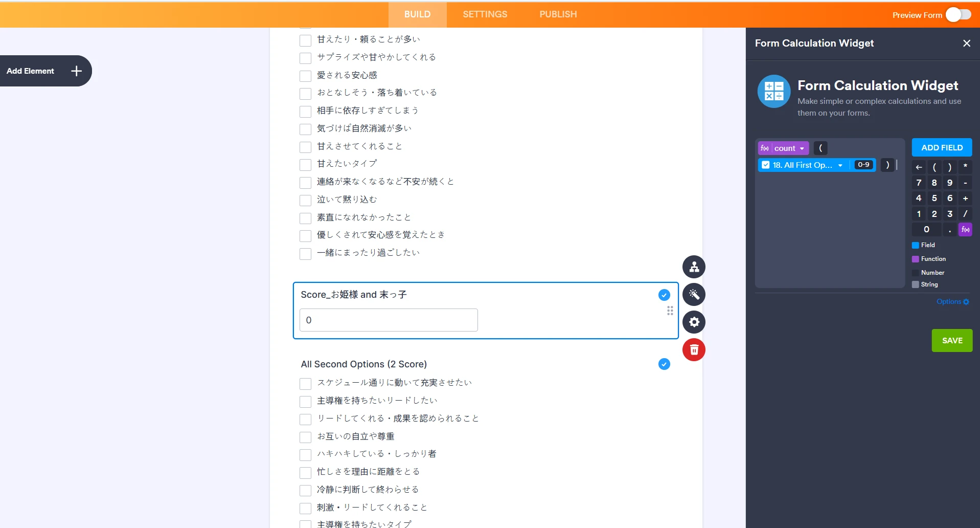Switch to the SETTINGS tab
The height and width of the screenshot is (528, 980).
(x=485, y=14)
